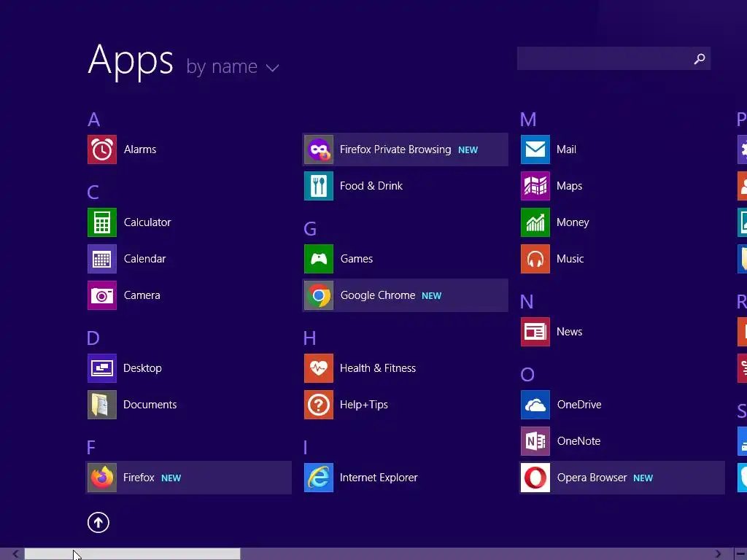747x560 pixels.
Task: Launch Google Chrome icon
Action: point(319,295)
